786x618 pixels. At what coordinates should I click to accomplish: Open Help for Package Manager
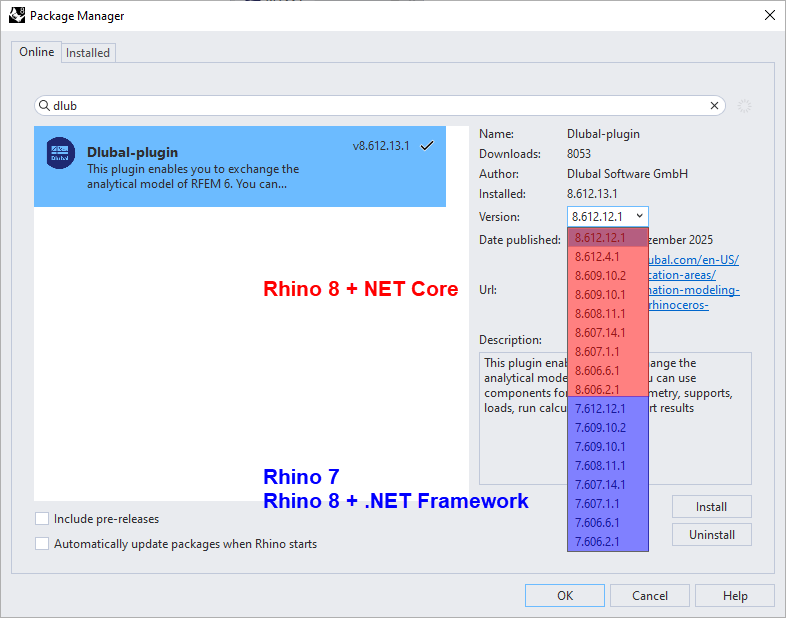click(735, 595)
